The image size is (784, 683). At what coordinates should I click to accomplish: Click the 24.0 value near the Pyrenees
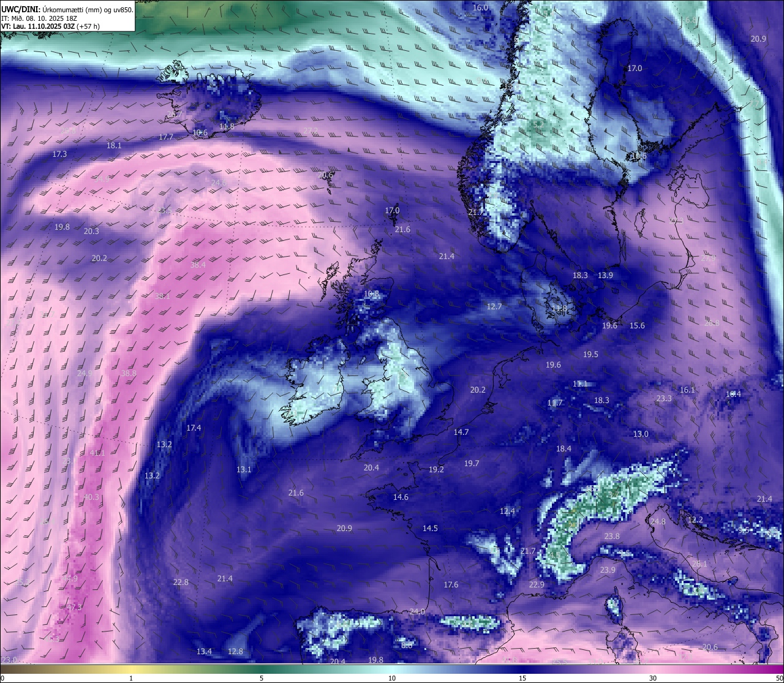[x=417, y=611]
